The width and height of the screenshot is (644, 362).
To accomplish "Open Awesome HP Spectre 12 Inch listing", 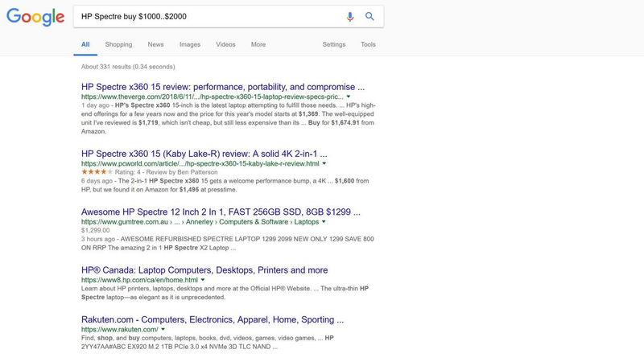I will point(221,212).
